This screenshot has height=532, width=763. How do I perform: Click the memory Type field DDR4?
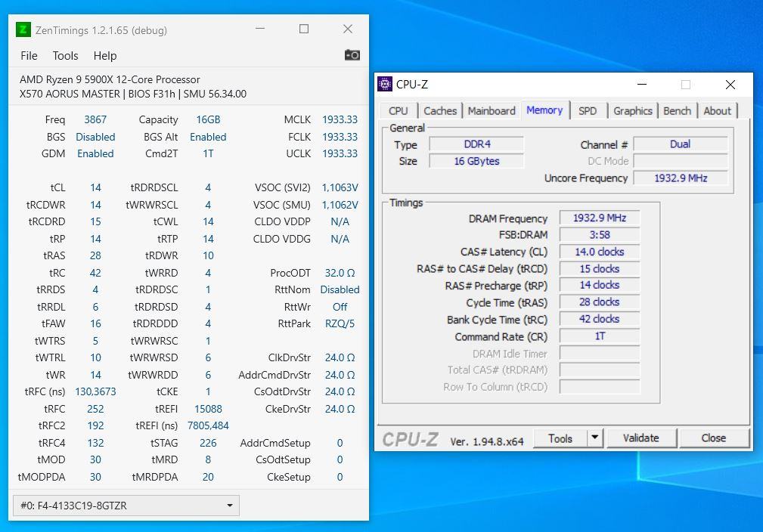pyautogui.click(x=477, y=144)
